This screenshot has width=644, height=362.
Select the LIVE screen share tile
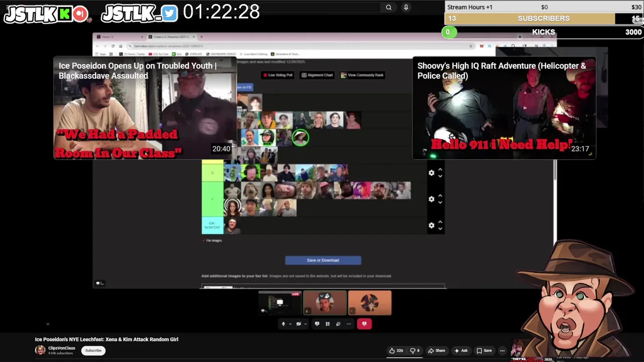[280, 303]
